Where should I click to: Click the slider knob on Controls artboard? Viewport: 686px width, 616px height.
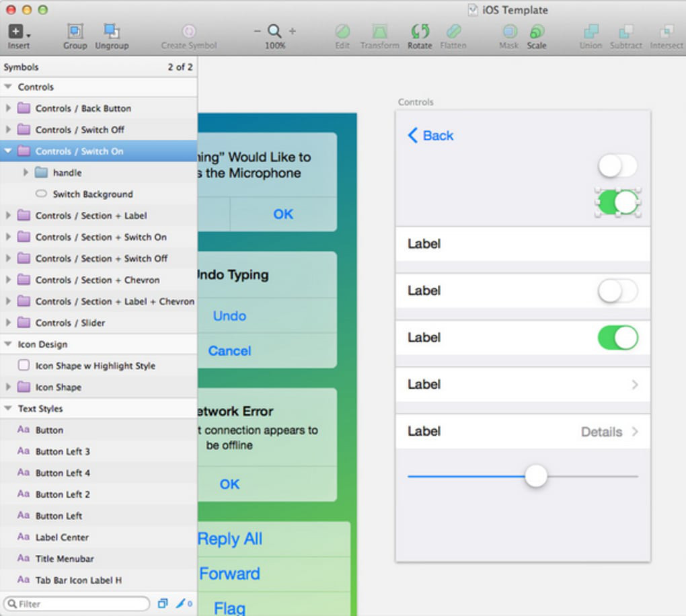tap(536, 476)
